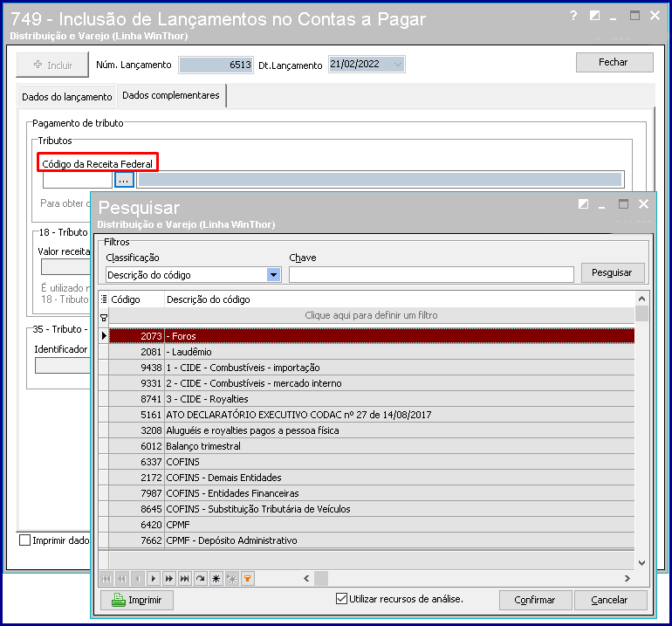Select the Dados complementares tab
Image resolution: width=672 pixels, height=626 pixels.
coord(171,95)
